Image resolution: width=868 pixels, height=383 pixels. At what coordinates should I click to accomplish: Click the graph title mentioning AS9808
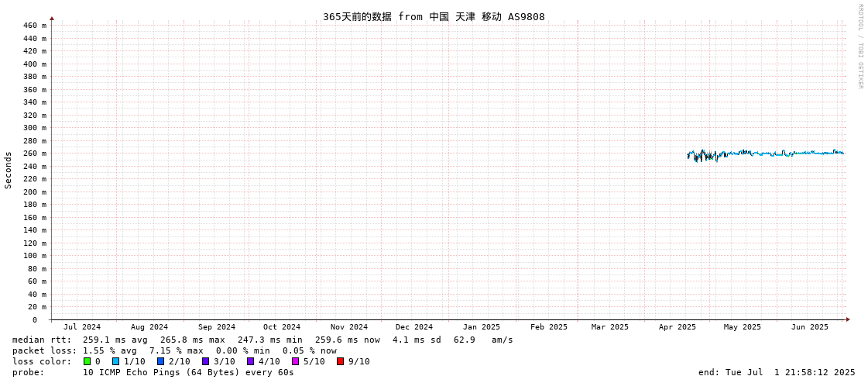tap(434, 16)
